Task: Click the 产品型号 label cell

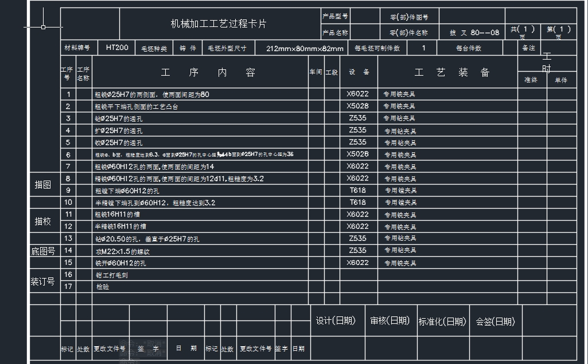Action: [x=335, y=15]
